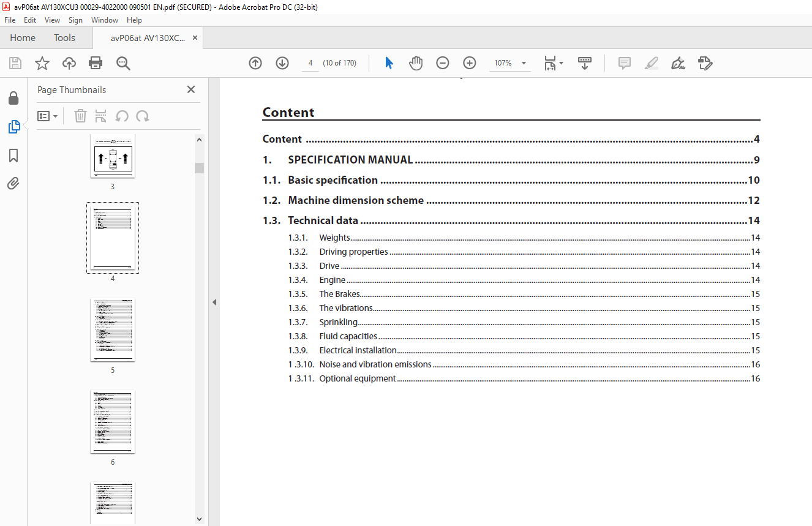Go to the next page with down arrow
Viewport: 812px width, 526px height.
coord(282,63)
